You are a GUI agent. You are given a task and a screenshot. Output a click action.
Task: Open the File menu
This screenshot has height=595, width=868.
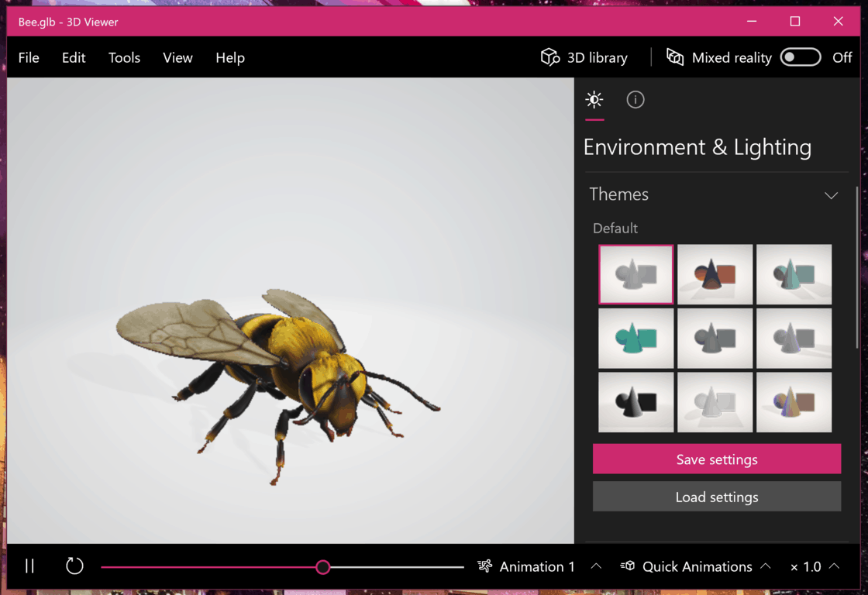29,57
